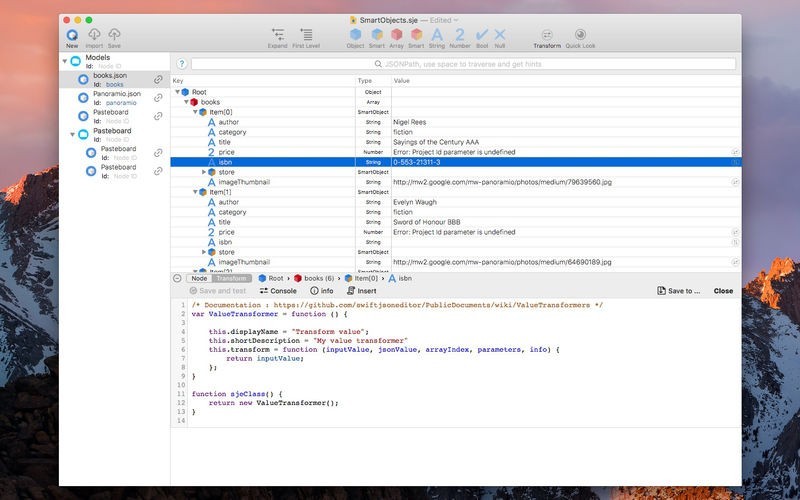Click Save and test button
This screenshot has height=500, width=800.
[218, 291]
